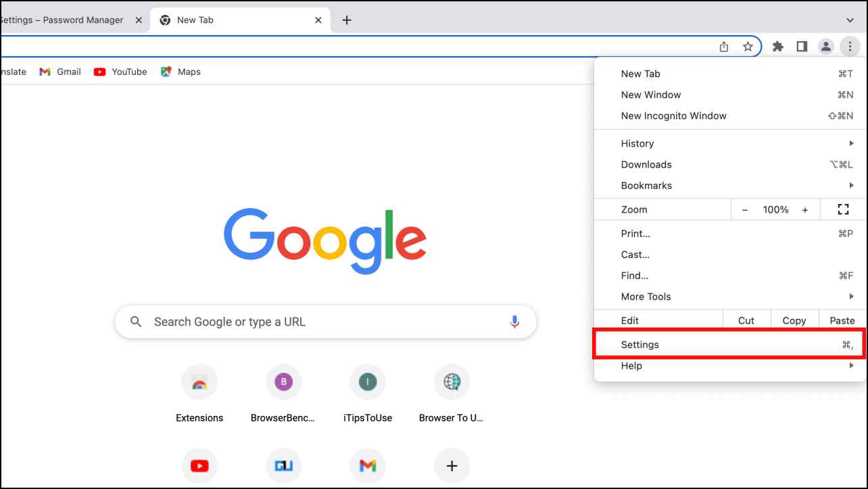
Task: Select the New Tab browser tab
Action: click(x=240, y=20)
